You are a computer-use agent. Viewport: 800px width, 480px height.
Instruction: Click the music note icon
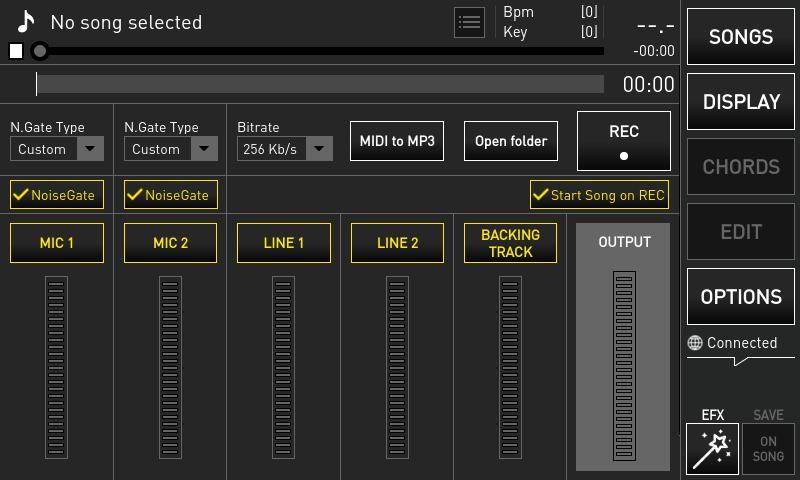(x=26, y=22)
